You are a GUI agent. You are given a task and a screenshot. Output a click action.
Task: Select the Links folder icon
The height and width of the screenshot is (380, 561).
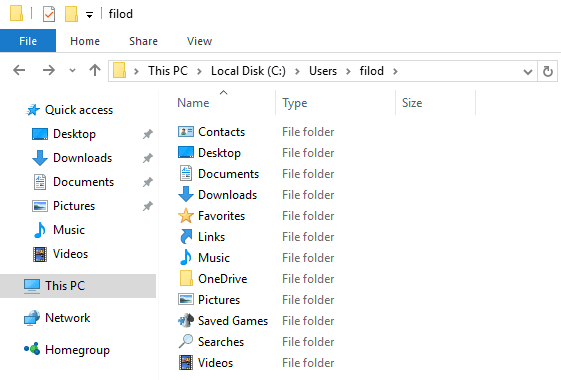pos(186,237)
